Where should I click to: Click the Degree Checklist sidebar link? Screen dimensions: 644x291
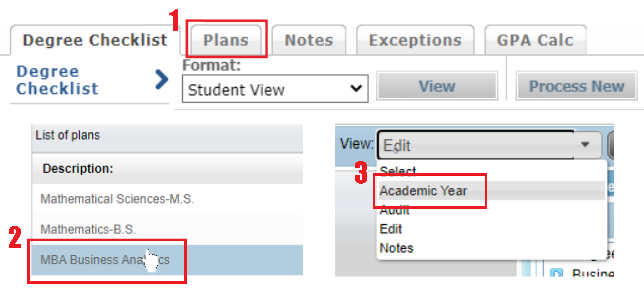[57, 80]
